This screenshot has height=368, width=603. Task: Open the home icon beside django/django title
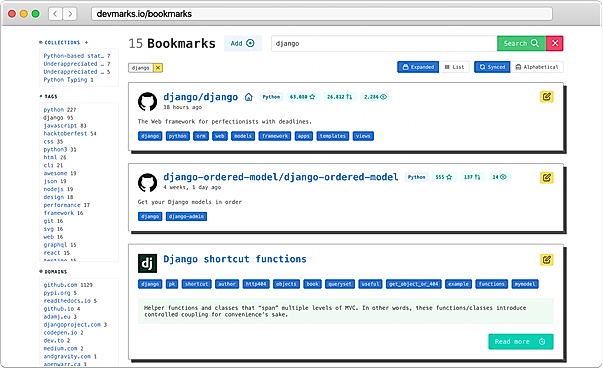pyautogui.click(x=249, y=97)
